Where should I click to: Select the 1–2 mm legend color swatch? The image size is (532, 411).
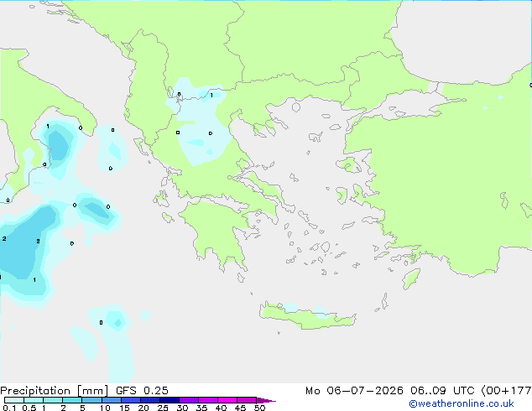coord(53,400)
